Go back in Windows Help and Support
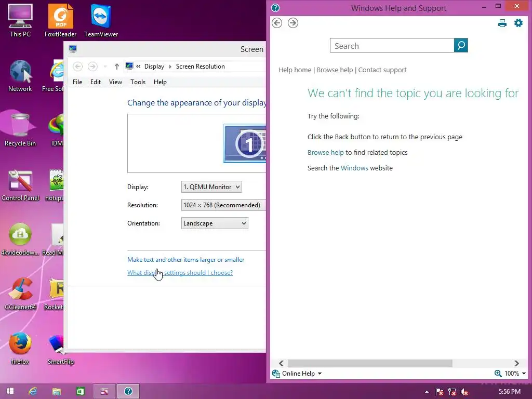Image resolution: width=532 pixels, height=399 pixels. (277, 23)
